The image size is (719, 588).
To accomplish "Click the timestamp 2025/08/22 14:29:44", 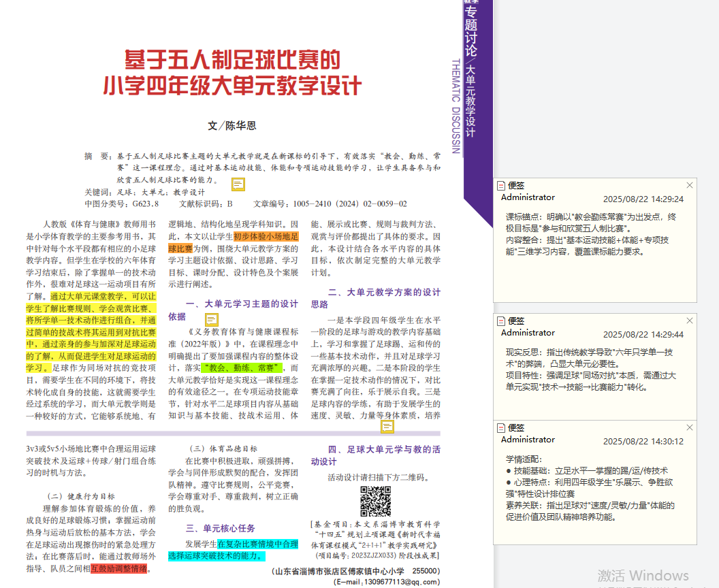I will 643,335.
